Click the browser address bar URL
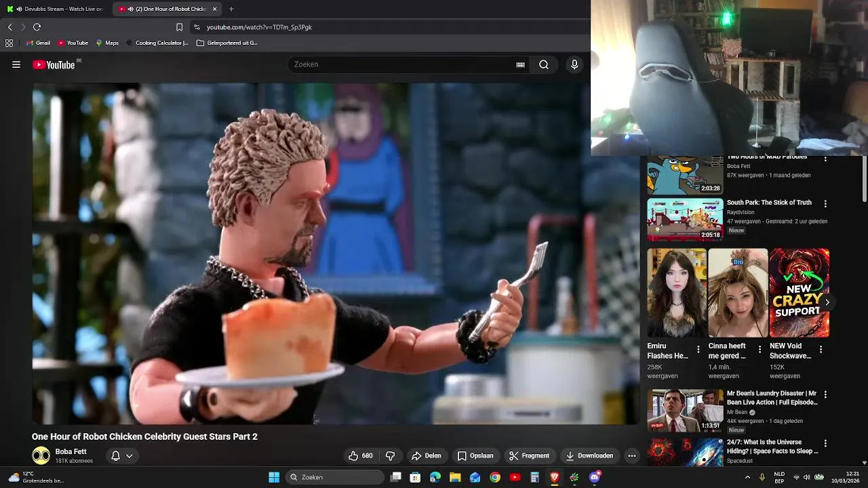Viewport: 868px width, 488px height. click(x=259, y=27)
